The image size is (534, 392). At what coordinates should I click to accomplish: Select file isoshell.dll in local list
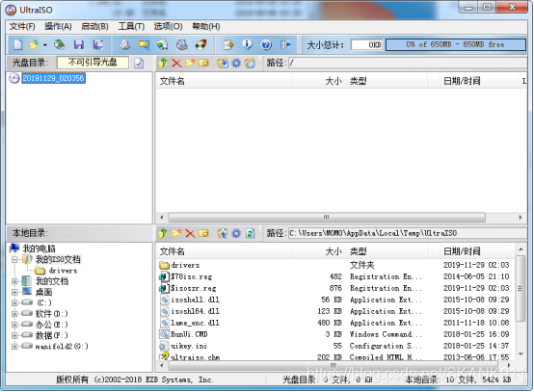click(x=195, y=300)
